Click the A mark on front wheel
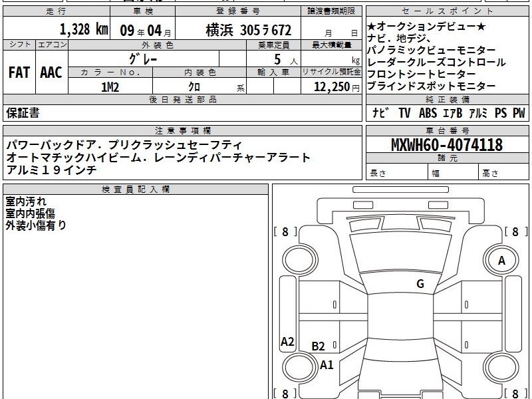The height and width of the screenshot is (399, 532). point(501,261)
